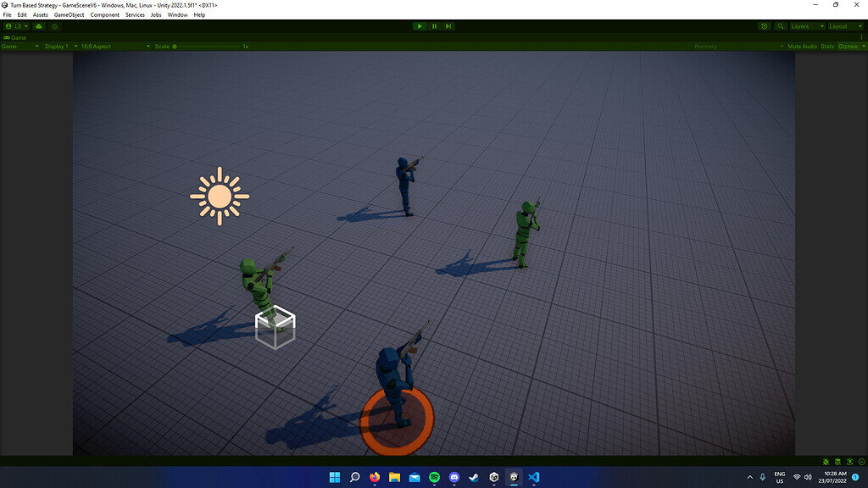This screenshot has height=488, width=868.
Task: Open Unity Cloud services via the cloud icon
Action: pos(38,26)
